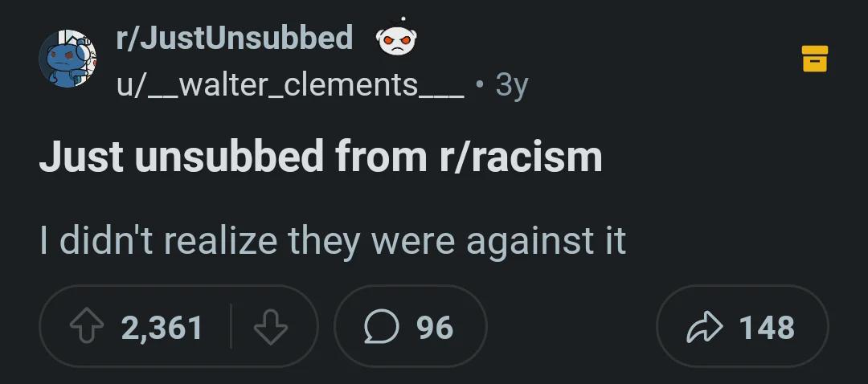
Task: Click the 148 share count number
Action: [767, 328]
